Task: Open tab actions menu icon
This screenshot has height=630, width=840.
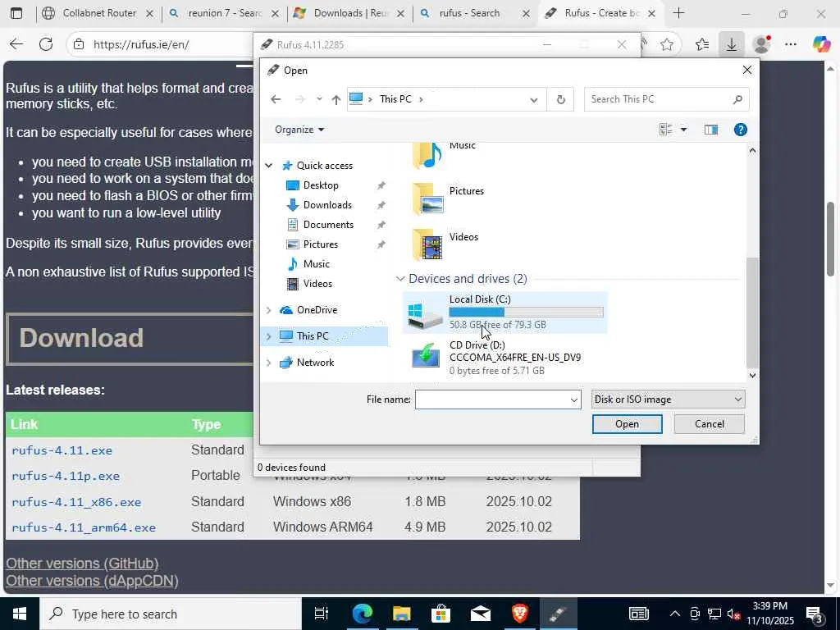Action: [16, 13]
